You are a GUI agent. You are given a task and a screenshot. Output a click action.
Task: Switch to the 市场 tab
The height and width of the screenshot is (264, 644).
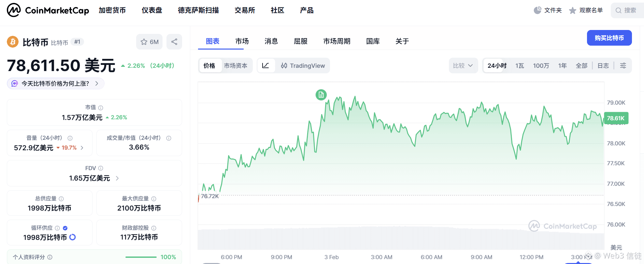pyautogui.click(x=242, y=41)
